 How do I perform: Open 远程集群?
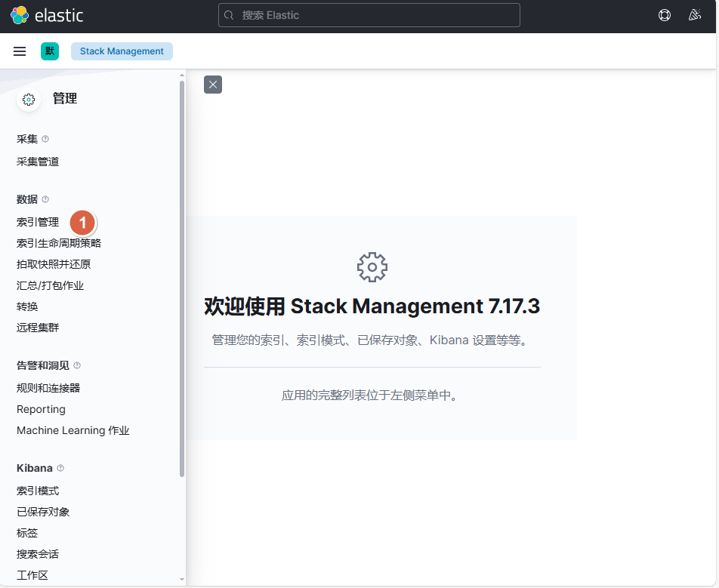pyautogui.click(x=38, y=328)
